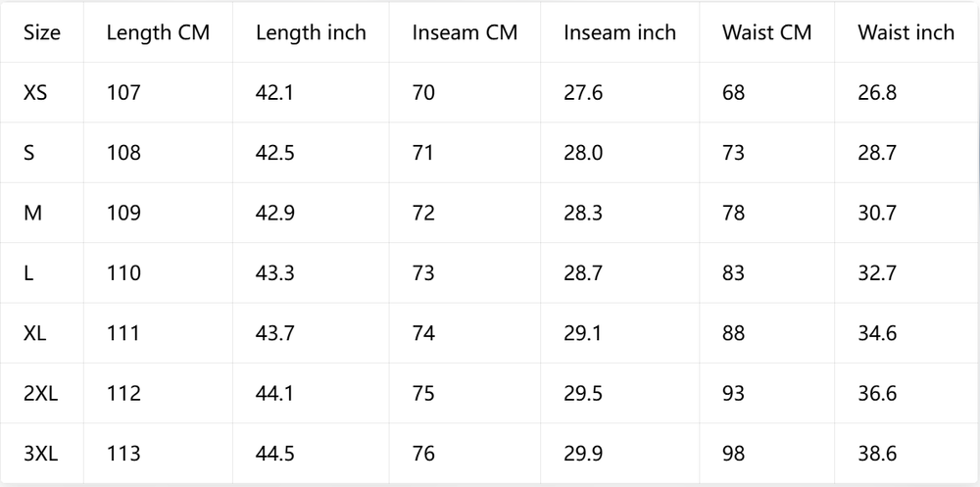Click the Inseam inch column header
The height and width of the screenshot is (487, 980).
tap(619, 32)
